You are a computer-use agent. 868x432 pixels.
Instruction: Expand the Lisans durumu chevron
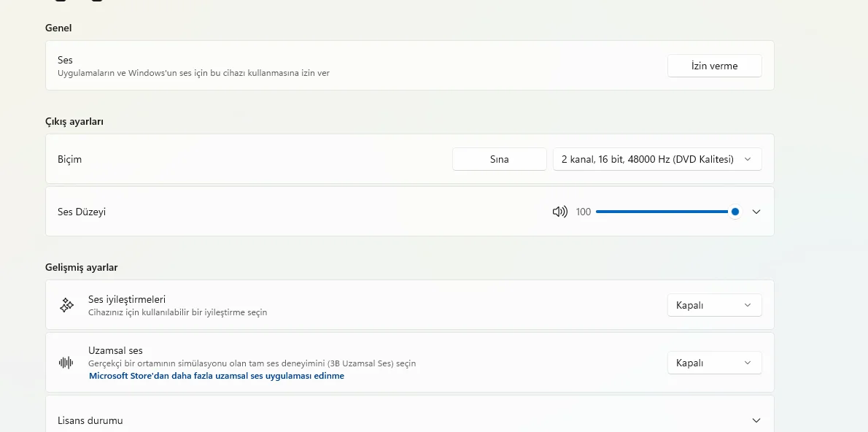click(x=756, y=420)
